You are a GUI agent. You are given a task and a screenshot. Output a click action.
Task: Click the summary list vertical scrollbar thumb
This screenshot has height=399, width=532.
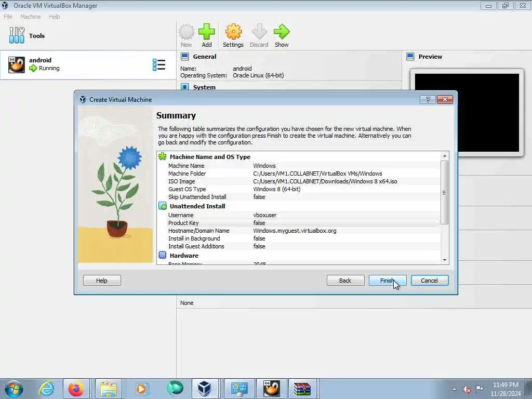click(445, 192)
